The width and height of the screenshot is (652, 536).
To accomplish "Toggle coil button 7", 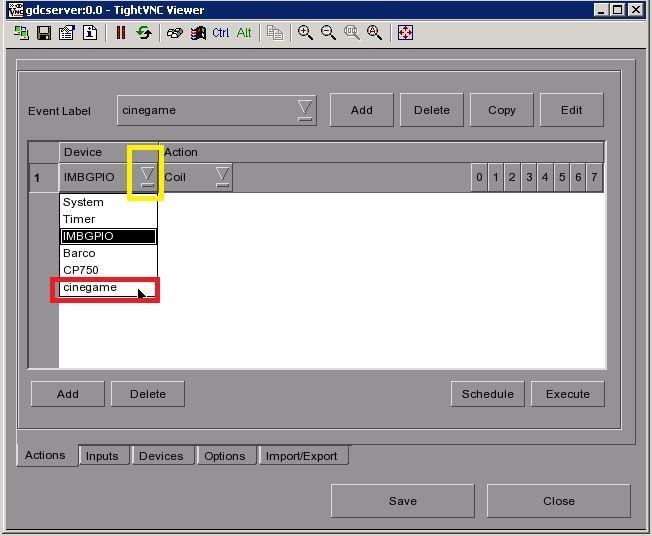I will pos(594,177).
